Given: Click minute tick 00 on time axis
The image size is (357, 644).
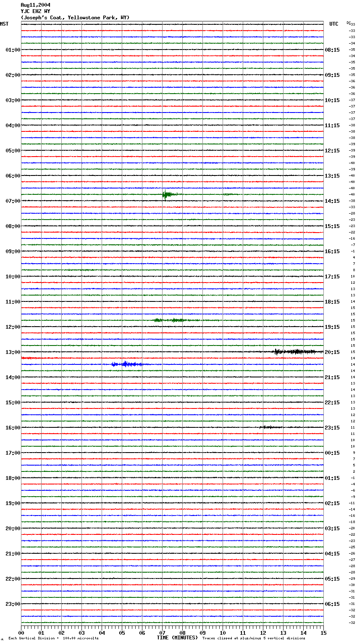Looking at the screenshot, I should (x=21, y=632).
